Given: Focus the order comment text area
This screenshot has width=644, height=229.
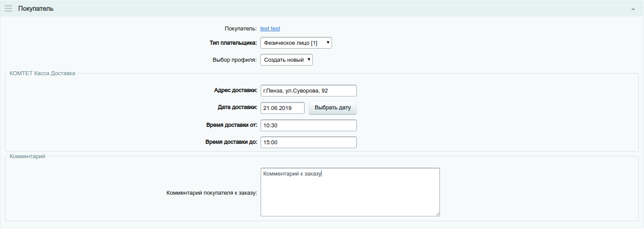Looking at the screenshot, I should [x=350, y=192].
